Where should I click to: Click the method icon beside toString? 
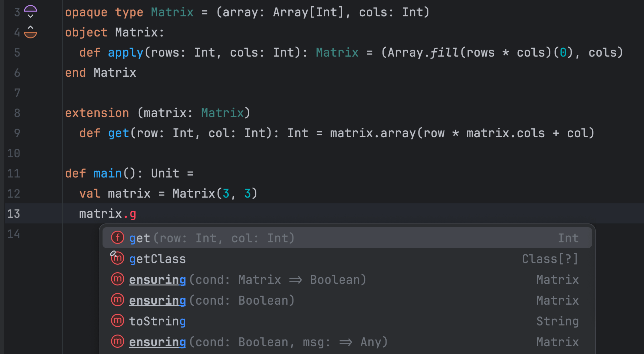tap(118, 321)
